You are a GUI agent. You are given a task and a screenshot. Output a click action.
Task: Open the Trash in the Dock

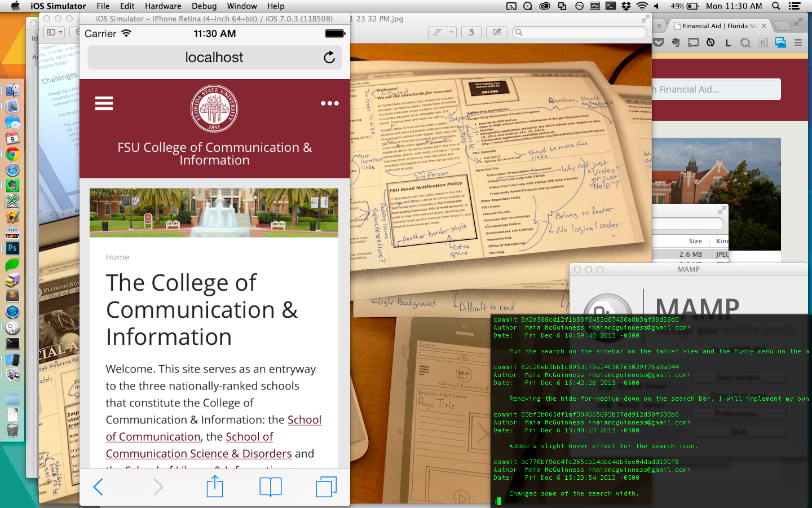[x=12, y=431]
